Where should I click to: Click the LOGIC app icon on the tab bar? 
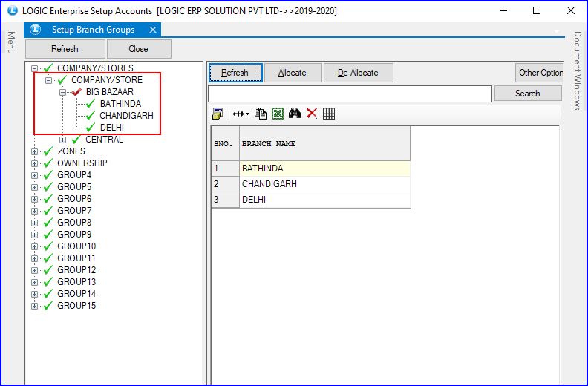tap(35, 30)
